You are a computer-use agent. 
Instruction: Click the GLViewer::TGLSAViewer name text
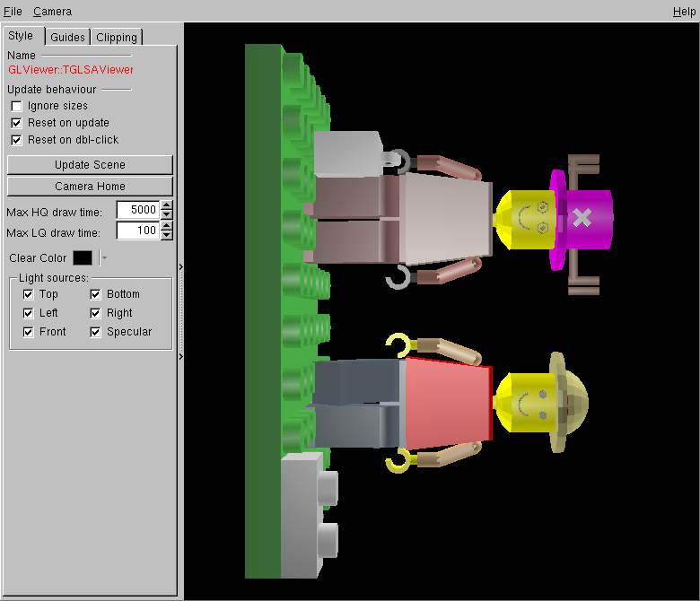click(x=70, y=70)
